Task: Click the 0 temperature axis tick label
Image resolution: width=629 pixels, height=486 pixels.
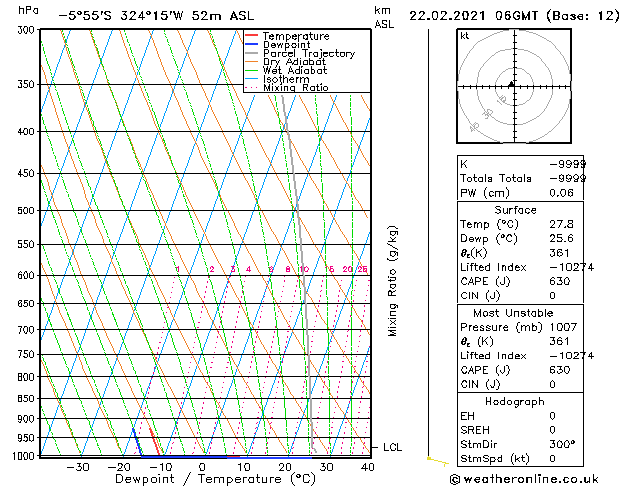Action: pos(202,467)
